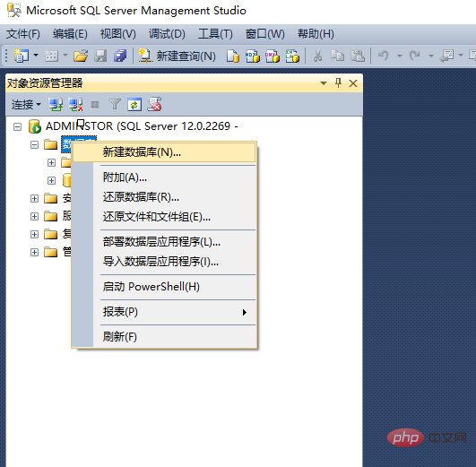The width and height of the screenshot is (476, 467).
Task: Expand the folder node starting with 管
Action: click(35, 253)
